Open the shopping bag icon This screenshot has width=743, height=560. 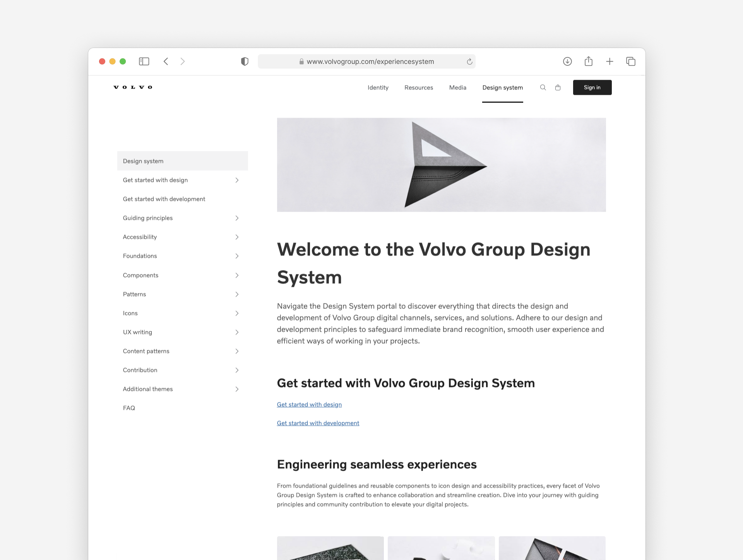(558, 87)
